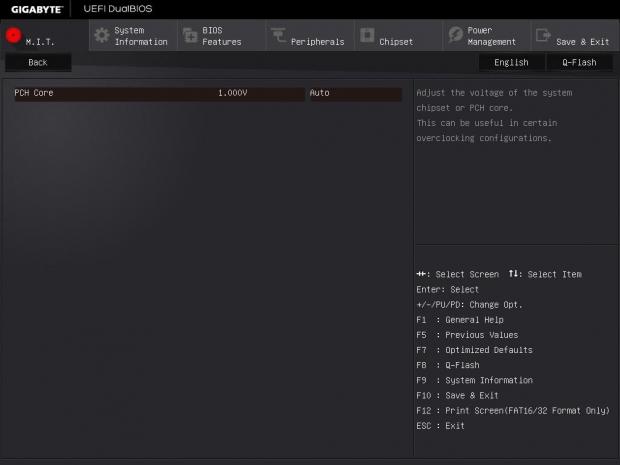Image resolution: width=620 pixels, height=465 pixels.
Task: Click the UEFI DualBIOS title text
Action: 118,9
